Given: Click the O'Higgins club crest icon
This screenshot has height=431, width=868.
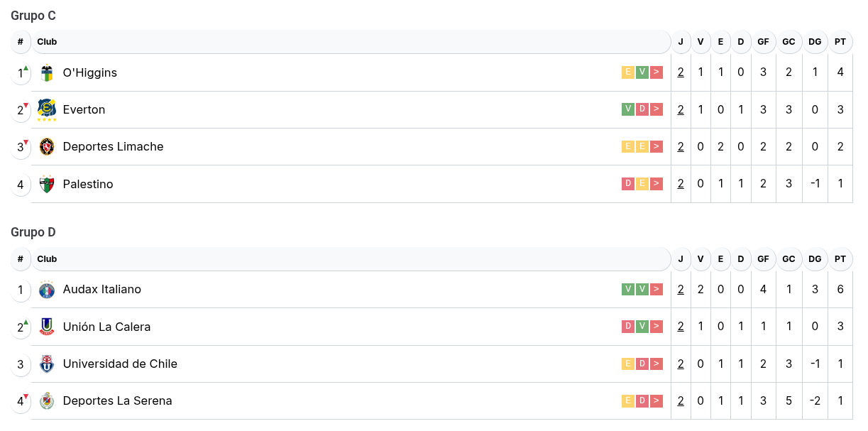Looking at the screenshot, I should [47, 72].
